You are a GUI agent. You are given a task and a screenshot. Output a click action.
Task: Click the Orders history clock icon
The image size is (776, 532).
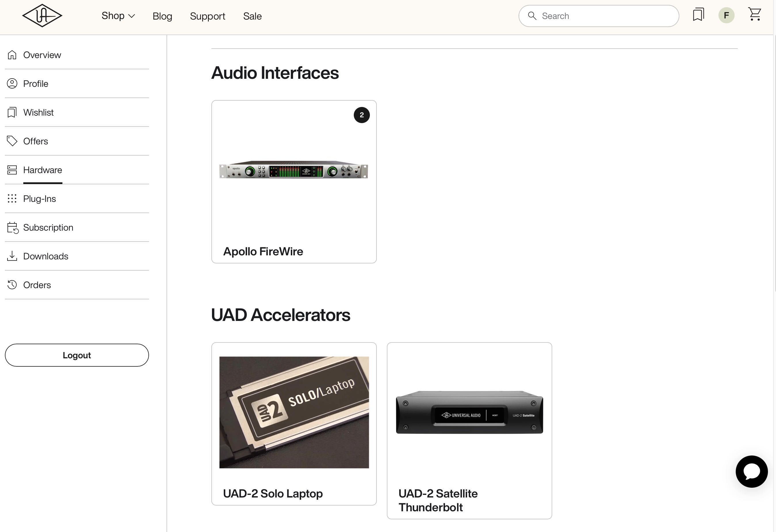pyautogui.click(x=12, y=285)
